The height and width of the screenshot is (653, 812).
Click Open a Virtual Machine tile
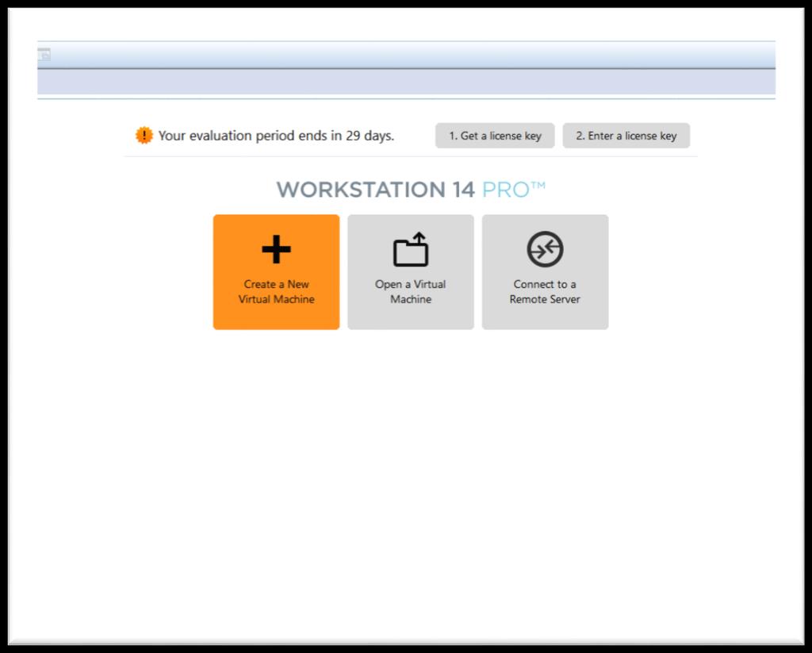point(411,272)
